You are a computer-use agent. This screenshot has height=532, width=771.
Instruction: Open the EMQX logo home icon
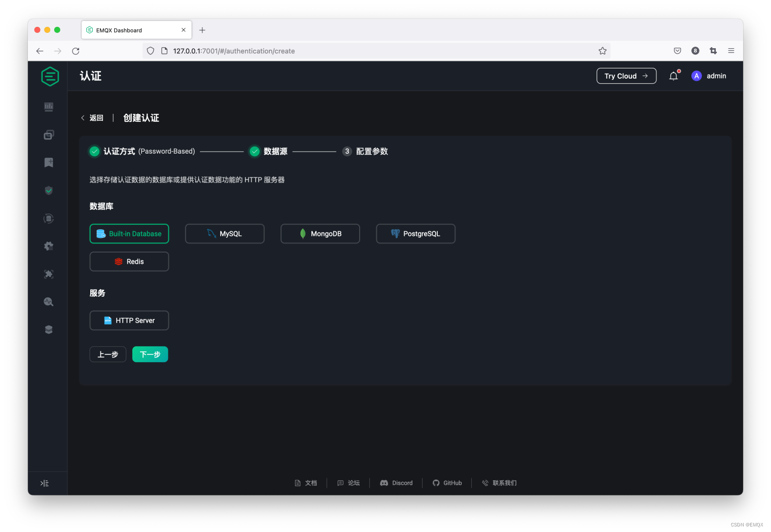coord(50,76)
